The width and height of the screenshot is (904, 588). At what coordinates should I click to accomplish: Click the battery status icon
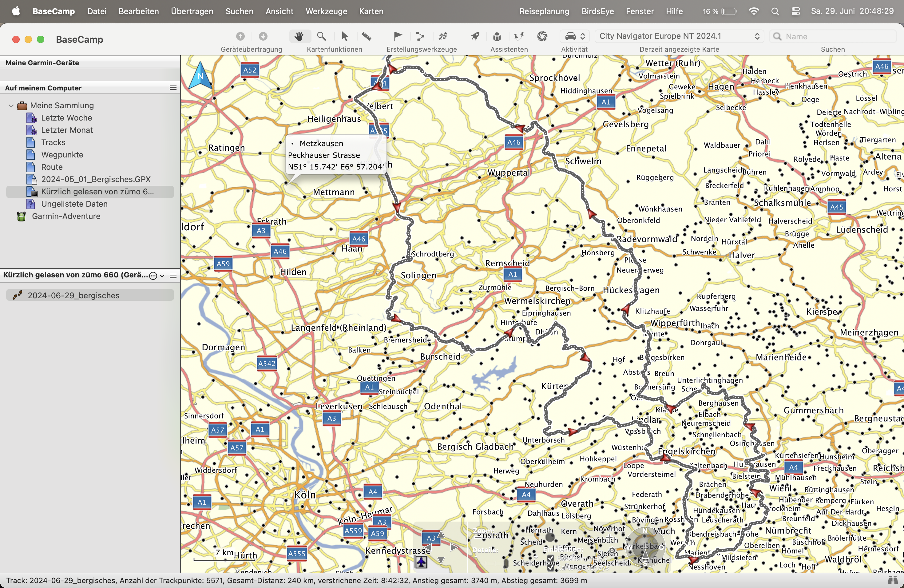[729, 11]
